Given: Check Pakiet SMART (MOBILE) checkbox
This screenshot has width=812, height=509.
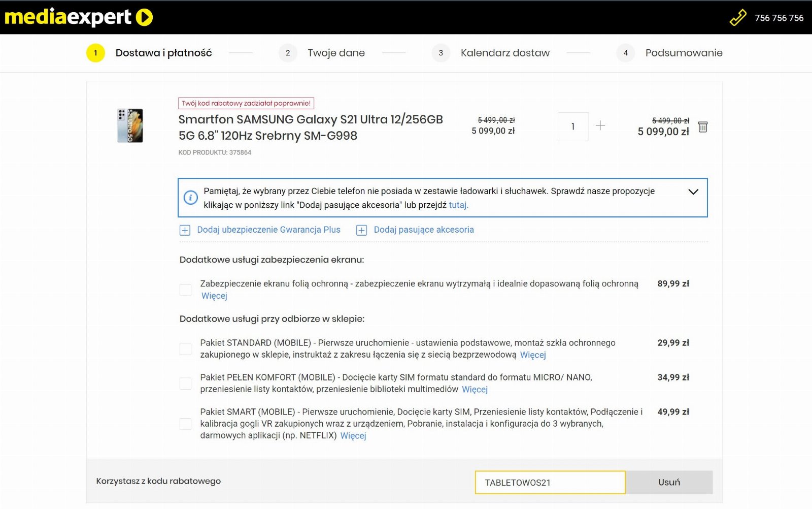Looking at the screenshot, I should coord(186,424).
